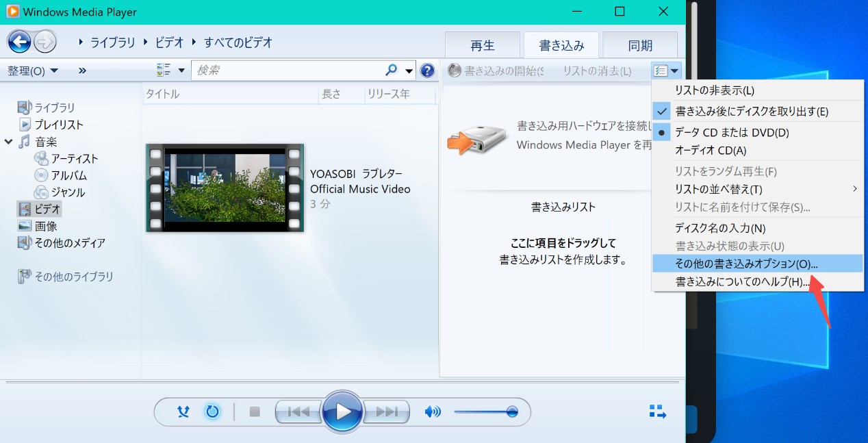Switch to the 同期 tab
This screenshot has width=868, height=443.
pyautogui.click(x=640, y=45)
